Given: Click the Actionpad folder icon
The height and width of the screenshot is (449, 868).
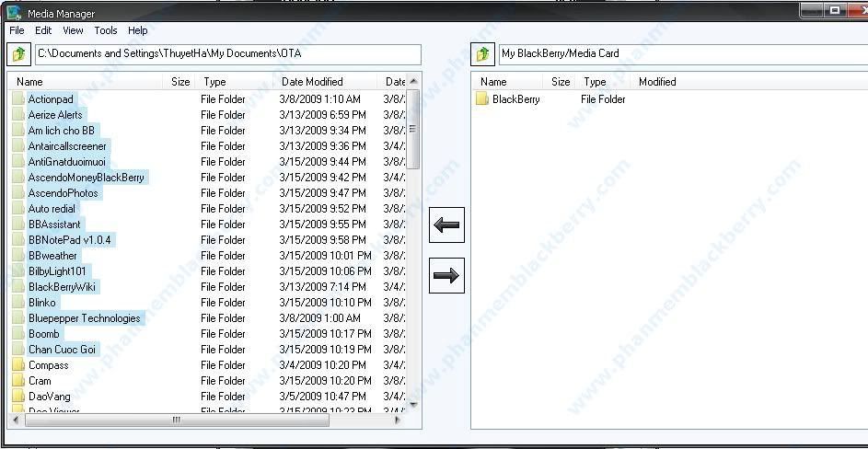Looking at the screenshot, I should tap(18, 99).
